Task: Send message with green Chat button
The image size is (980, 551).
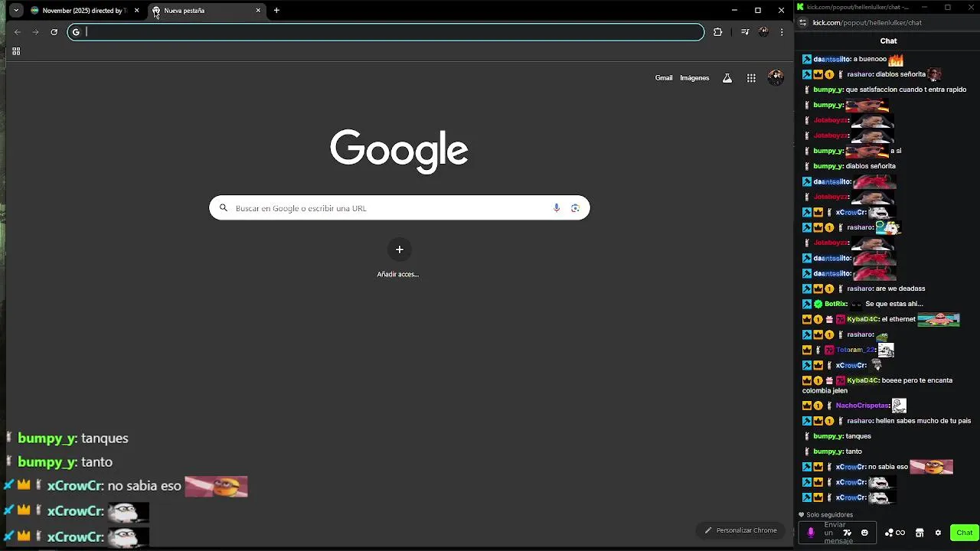Action: [964, 533]
